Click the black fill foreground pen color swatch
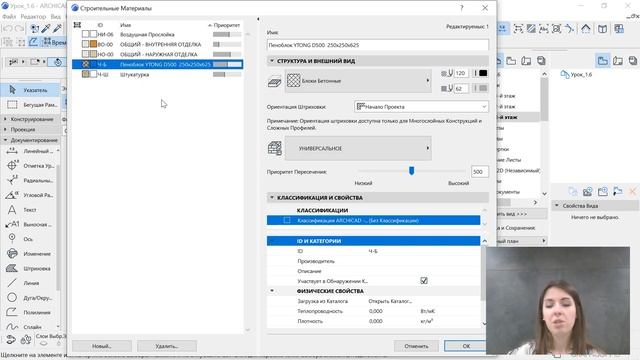Screen dimensions: 640x360 pyautogui.click(x=483, y=73)
